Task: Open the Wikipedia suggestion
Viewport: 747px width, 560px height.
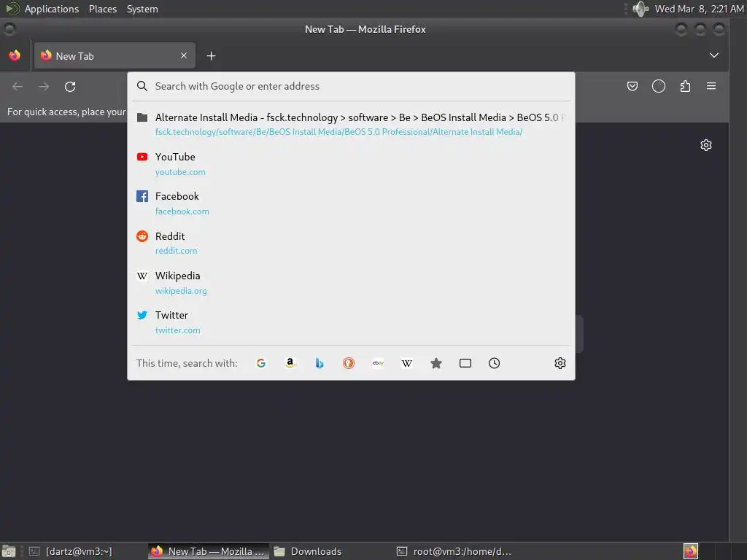Action: pos(351,283)
